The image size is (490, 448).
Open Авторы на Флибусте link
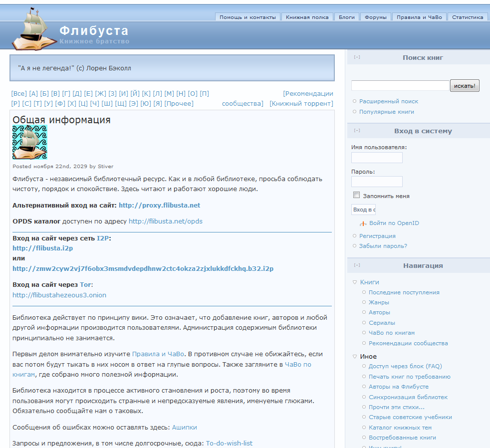399,387
